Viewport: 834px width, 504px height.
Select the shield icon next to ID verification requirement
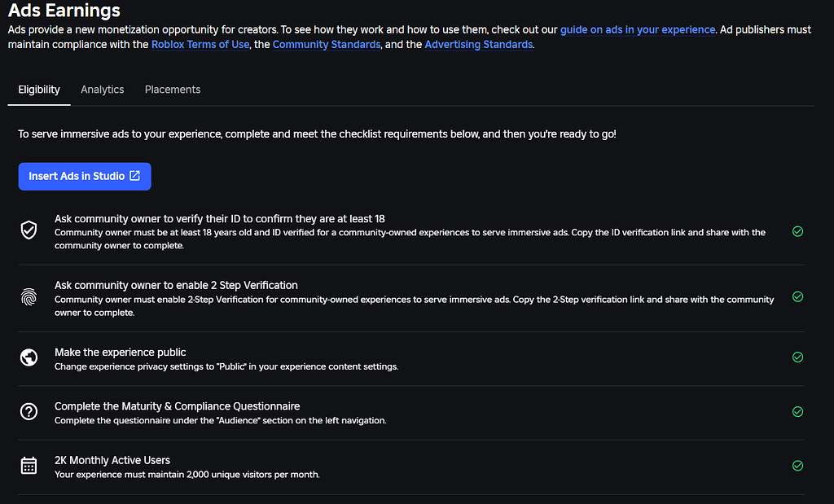pos(29,230)
